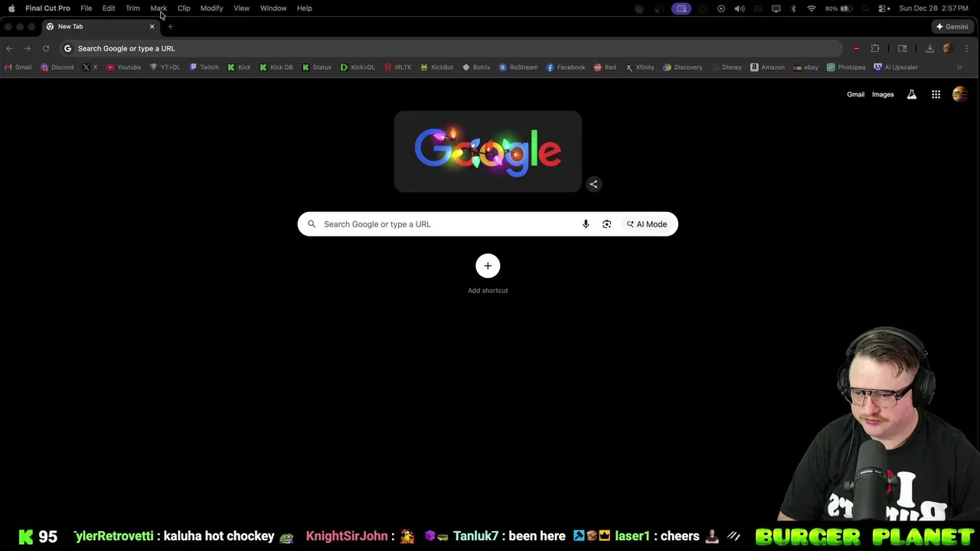
Task: Open the X bookmark
Action: point(90,67)
